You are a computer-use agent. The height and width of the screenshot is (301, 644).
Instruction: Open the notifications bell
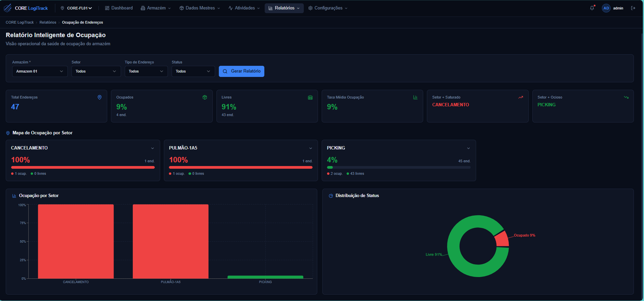592,8
